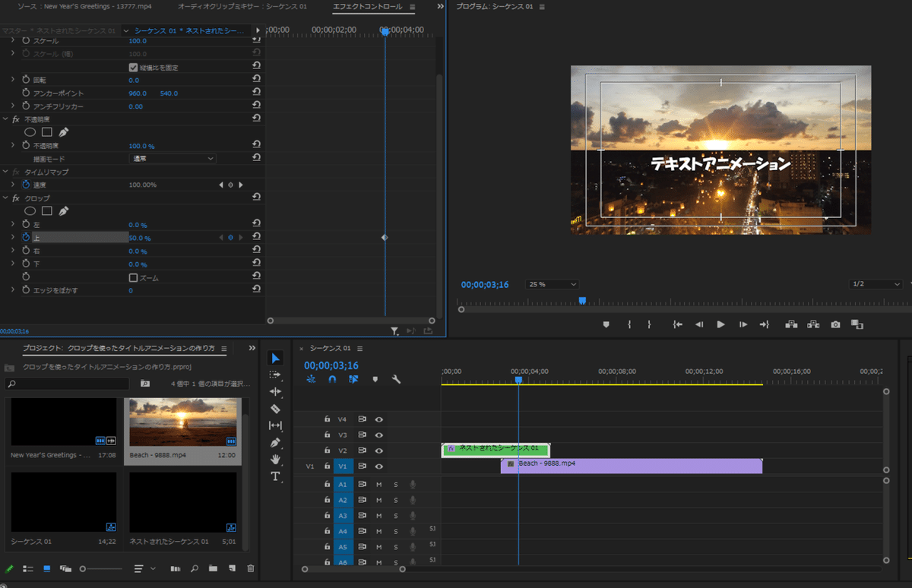Select the Pen tool in the tools panel
Image resolution: width=912 pixels, height=588 pixels.
[276, 442]
